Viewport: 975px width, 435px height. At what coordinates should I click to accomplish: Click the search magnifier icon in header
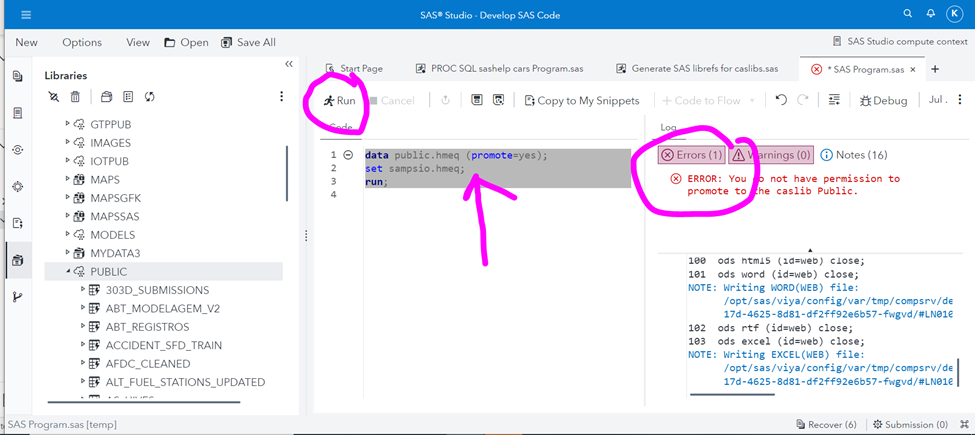[x=908, y=13]
